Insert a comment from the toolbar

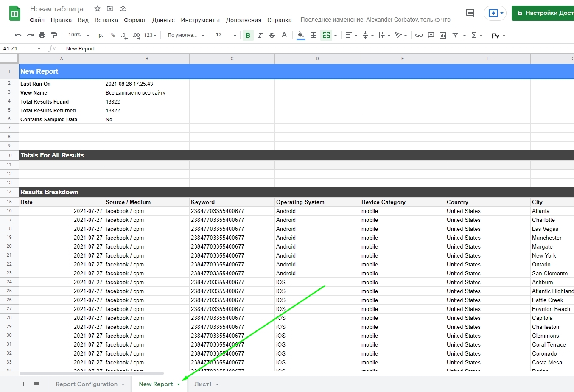(431, 35)
